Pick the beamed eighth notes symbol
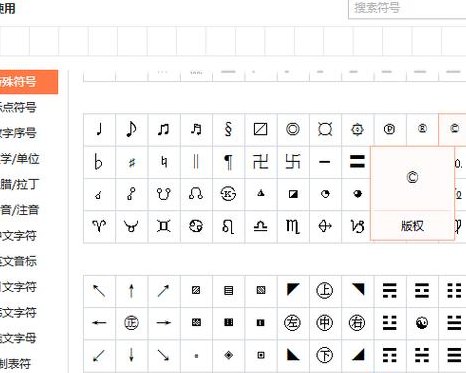The height and width of the screenshot is (373, 466). click(x=164, y=130)
